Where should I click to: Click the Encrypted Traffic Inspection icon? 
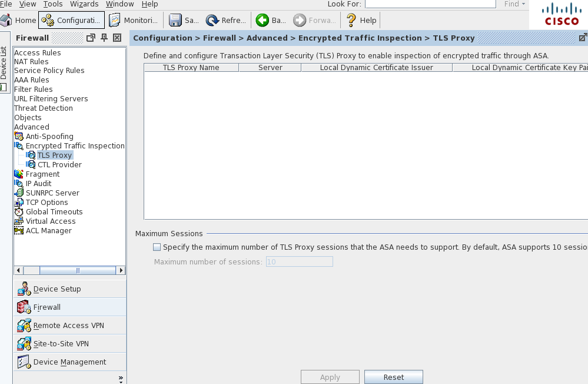(x=19, y=145)
